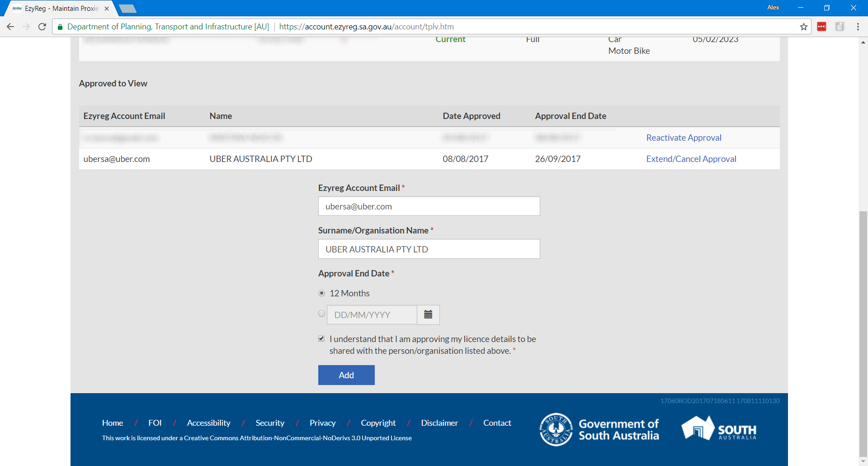Bookmark this page with star icon
This screenshot has width=868, height=466.
pyautogui.click(x=803, y=27)
